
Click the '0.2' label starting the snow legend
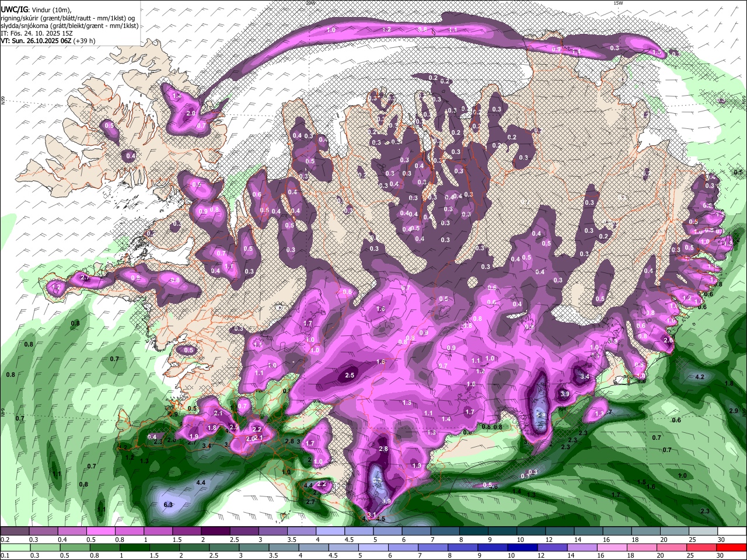[4, 540]
